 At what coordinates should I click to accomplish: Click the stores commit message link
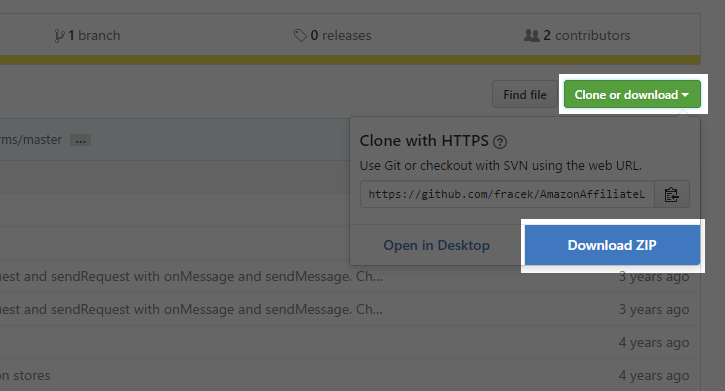click(25, 375)
